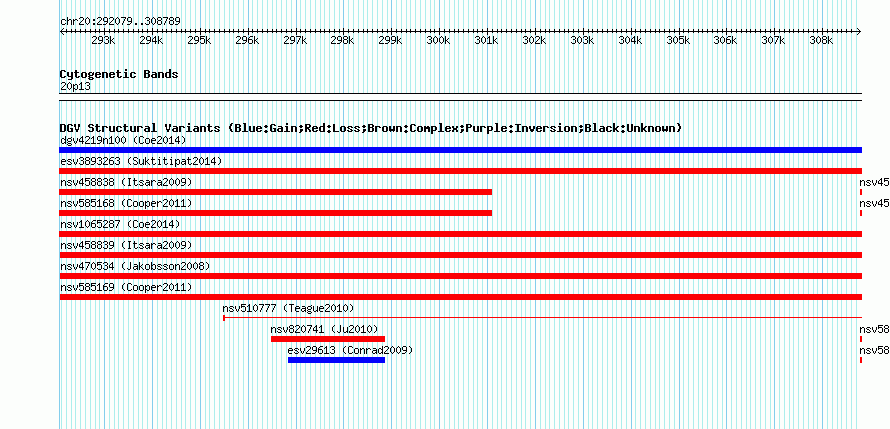Open the nsv1065287 (Coe2014) variant label
This screenshot has width=890, height=429.
[120, 224]
